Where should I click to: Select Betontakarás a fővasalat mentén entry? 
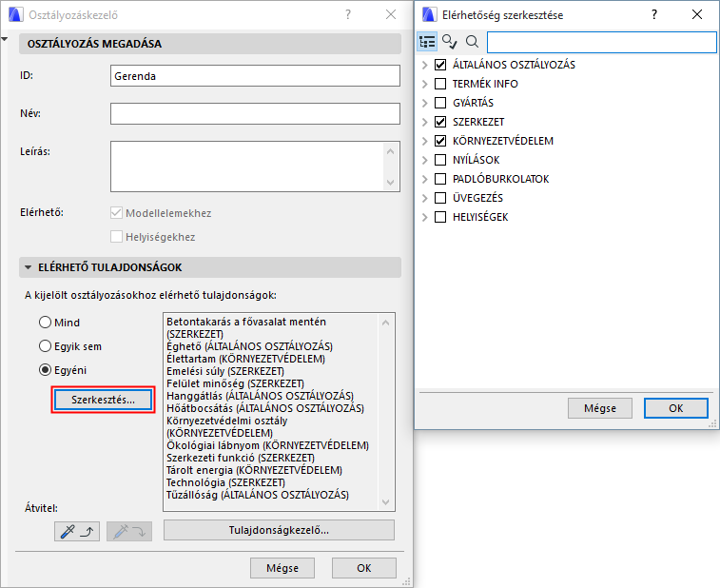(x=246, y=328)
